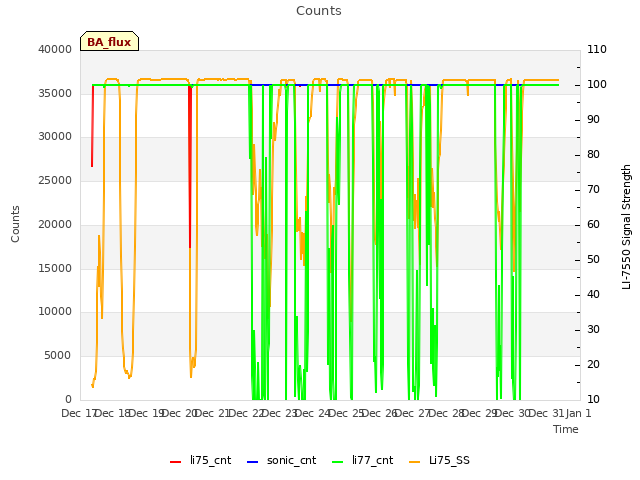
Task: Click the 40 signal strength tick label
Action: (x=593, y=295)
